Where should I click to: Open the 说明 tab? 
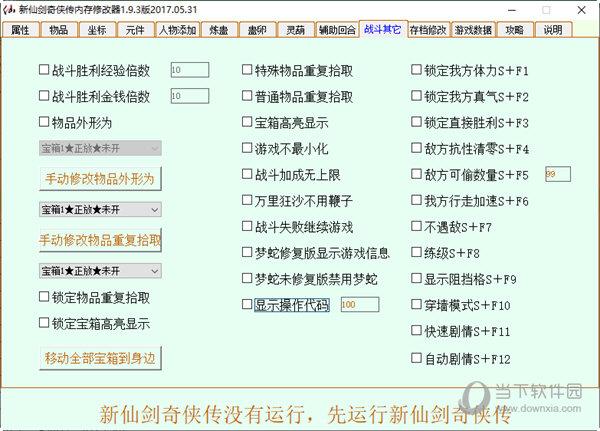553,30
